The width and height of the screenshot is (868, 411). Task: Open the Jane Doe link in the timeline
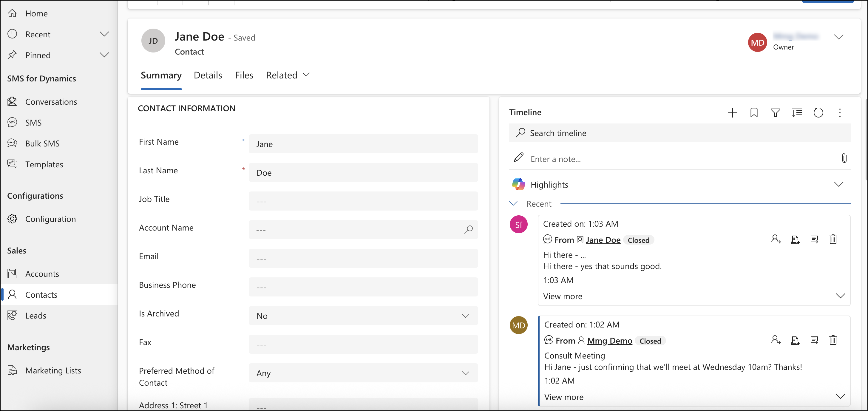pos(603,240)
